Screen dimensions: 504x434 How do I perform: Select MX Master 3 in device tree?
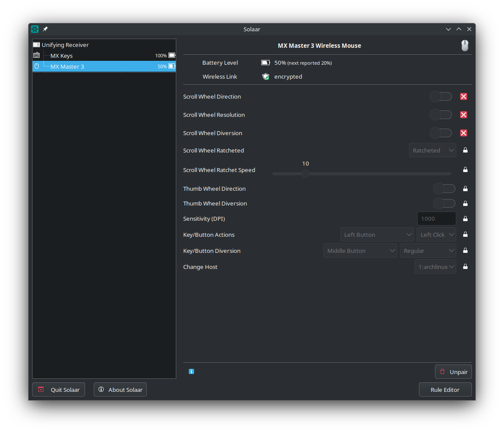(x=104, y=66)
